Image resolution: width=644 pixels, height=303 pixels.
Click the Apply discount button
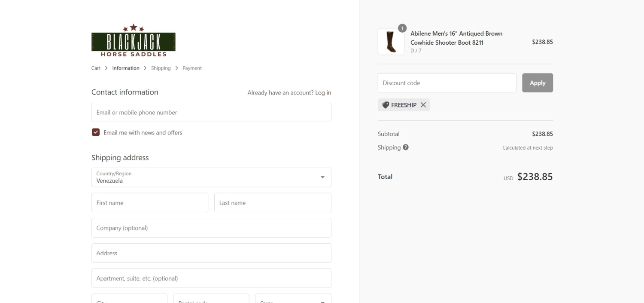(538, 83)
